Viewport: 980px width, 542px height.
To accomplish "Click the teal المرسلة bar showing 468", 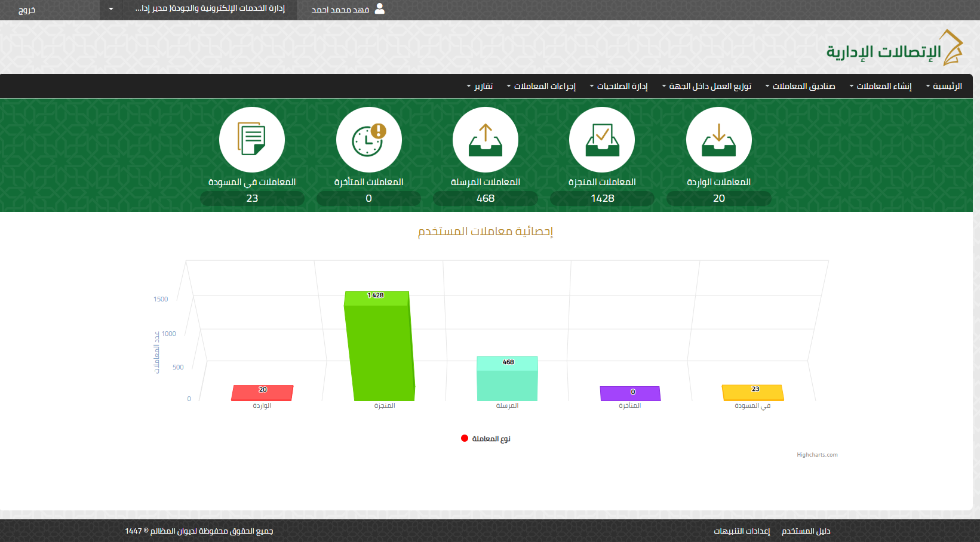I will coord(507,382).
